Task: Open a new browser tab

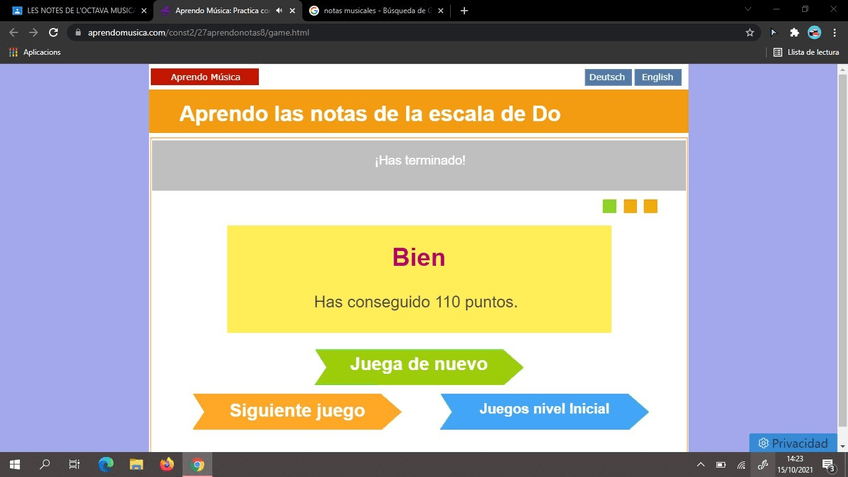Action: coord(464,10)
